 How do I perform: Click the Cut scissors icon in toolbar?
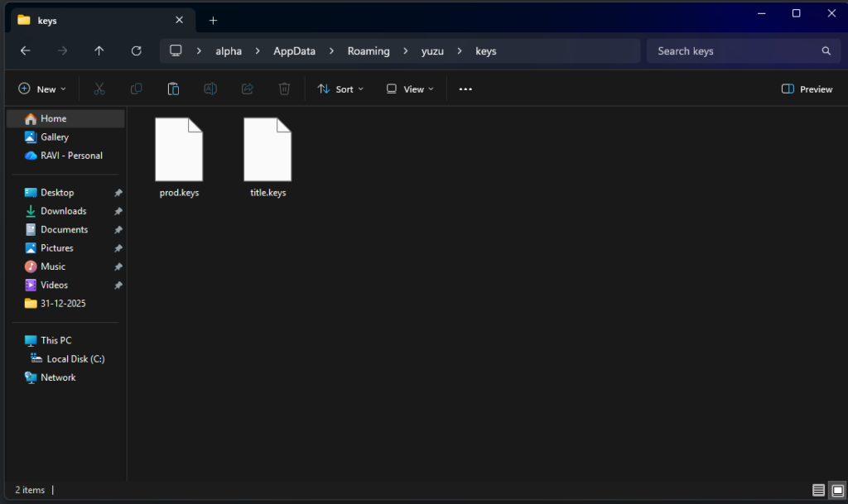[99, 89]
